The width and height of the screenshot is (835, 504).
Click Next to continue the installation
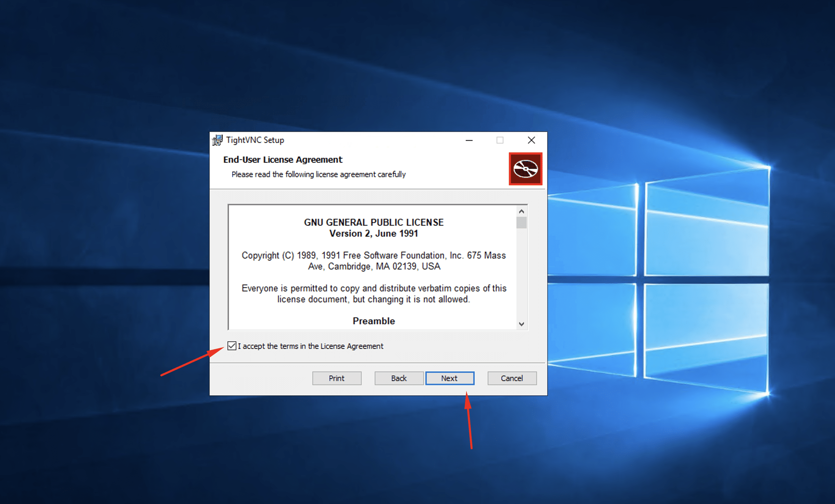pyautogui.click(x=450, y=378)
